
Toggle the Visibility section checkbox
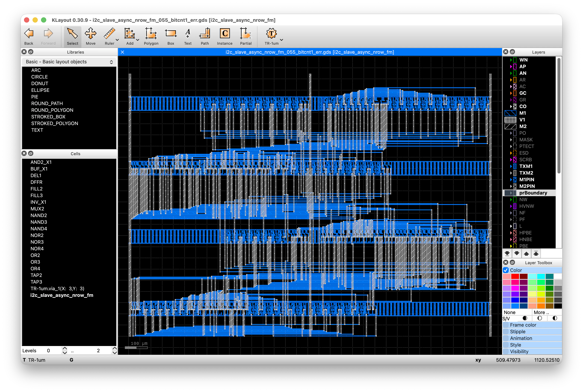point(506,351)
